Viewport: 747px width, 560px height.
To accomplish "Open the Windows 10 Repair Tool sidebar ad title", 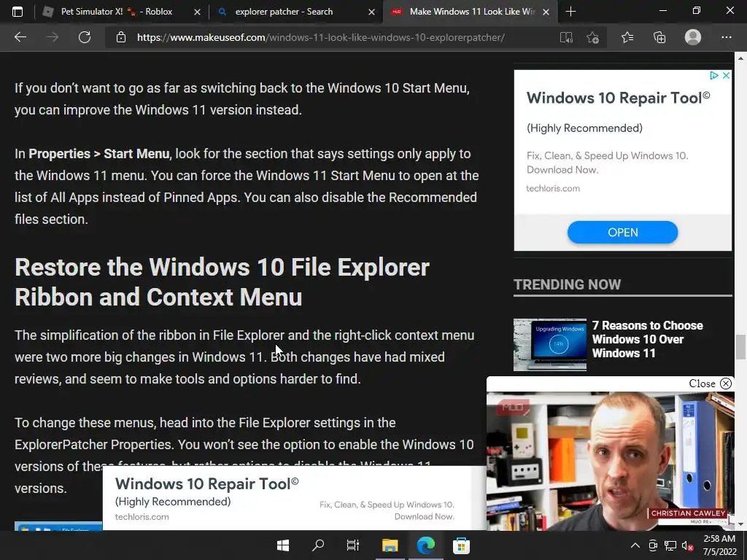I will click(619, 98).
